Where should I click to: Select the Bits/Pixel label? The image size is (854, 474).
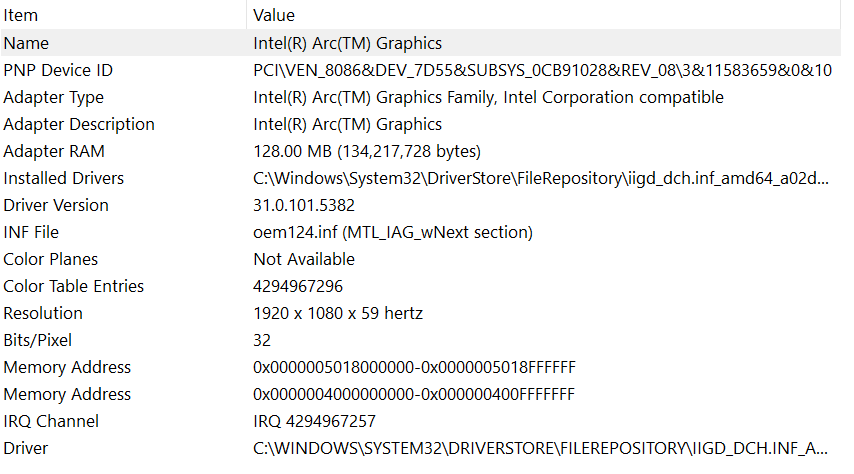click(38, 340)
